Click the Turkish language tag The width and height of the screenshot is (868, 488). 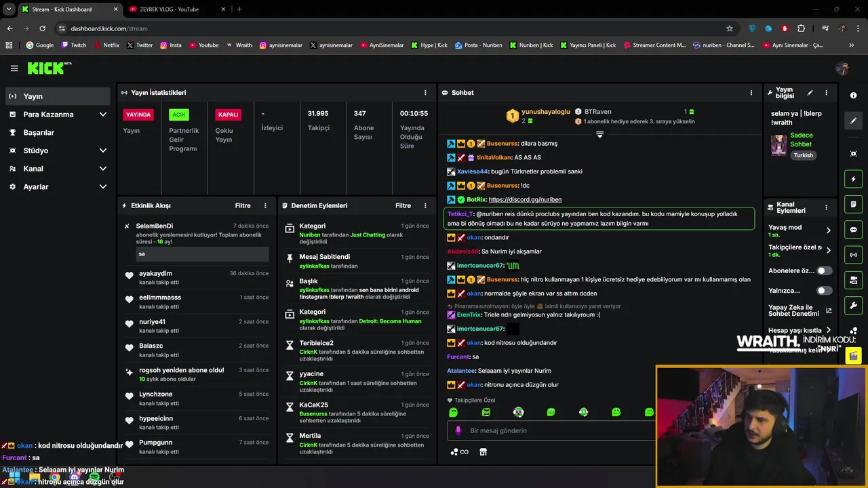coord(804,155)
